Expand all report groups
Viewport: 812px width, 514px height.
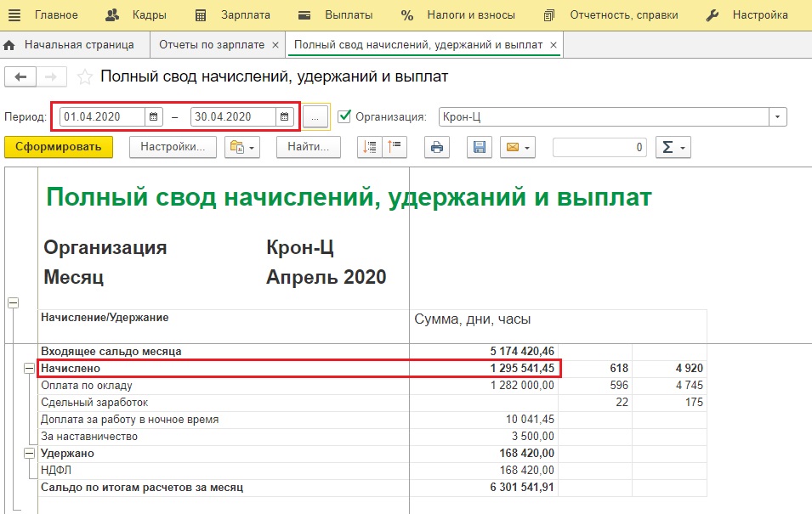(370, 147)
